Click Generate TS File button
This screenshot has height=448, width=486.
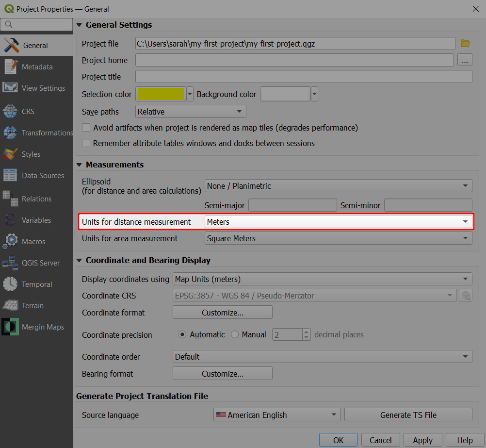click(408, 415)
